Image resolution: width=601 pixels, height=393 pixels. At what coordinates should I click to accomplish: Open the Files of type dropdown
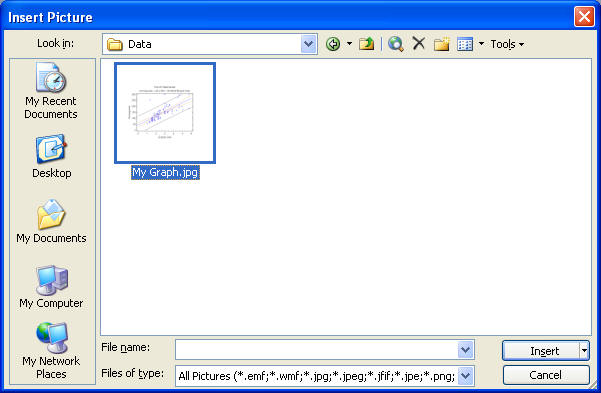click(465, 376)
